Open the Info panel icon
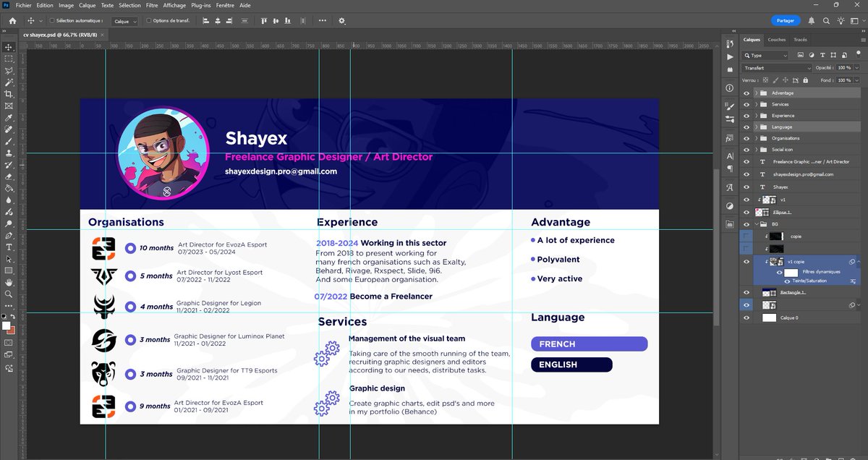This screenshot has height=460, width=868. click(x=729, y=88)
